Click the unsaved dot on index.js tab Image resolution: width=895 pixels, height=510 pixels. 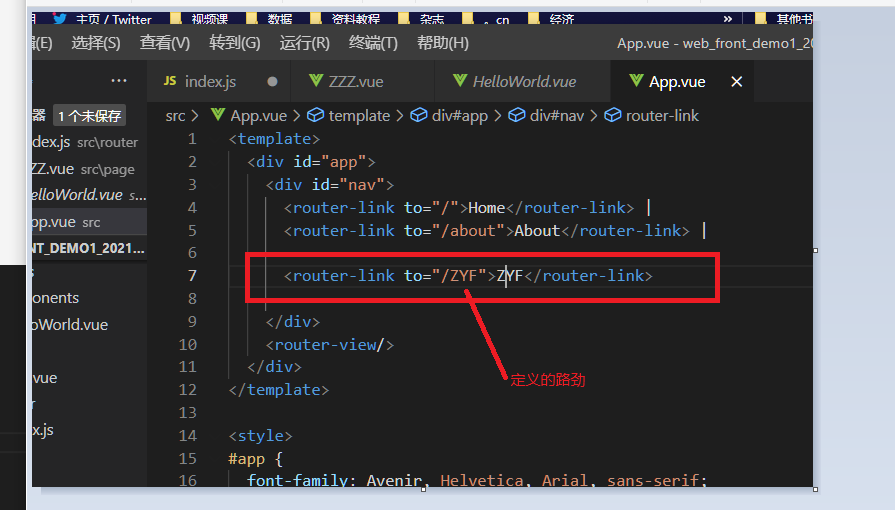pyautogui.click(x=272, y=82)
